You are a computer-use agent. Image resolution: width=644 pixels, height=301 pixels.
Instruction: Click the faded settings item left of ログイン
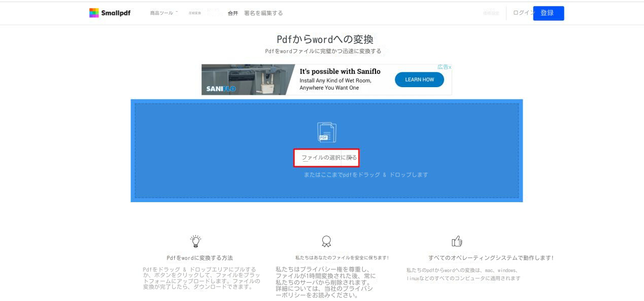(490, 13)
